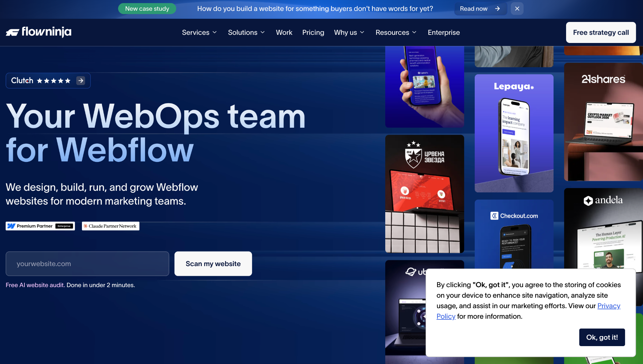Image resolution: width=643 pixels, height=364 pixels.
Task: Open the Enterprise page
Action: tap(444, 32)
